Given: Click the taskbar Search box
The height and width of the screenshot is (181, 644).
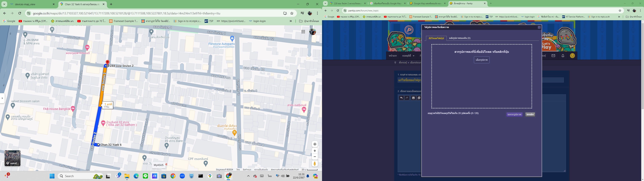Looking at the screenshot, I should tap(80, 176).
